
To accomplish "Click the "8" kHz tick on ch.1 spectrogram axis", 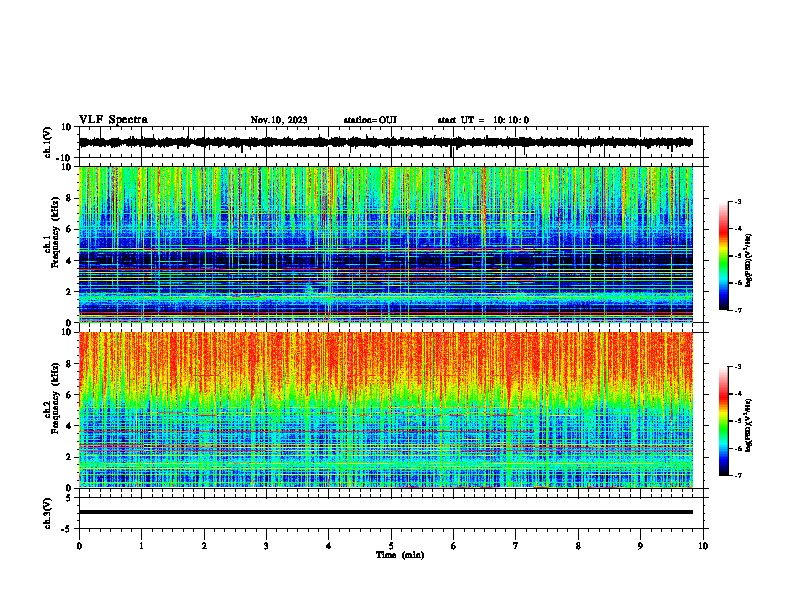I will pos(69,198).
